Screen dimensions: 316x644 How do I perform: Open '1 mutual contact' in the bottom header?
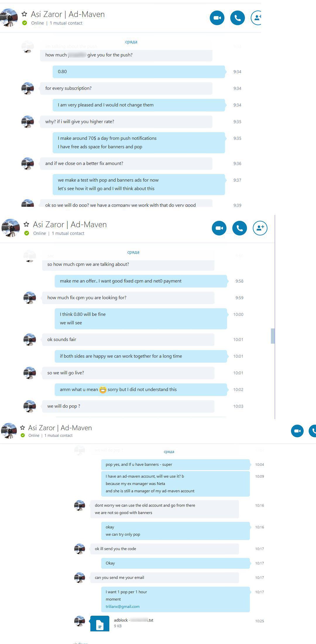(59, 435)
